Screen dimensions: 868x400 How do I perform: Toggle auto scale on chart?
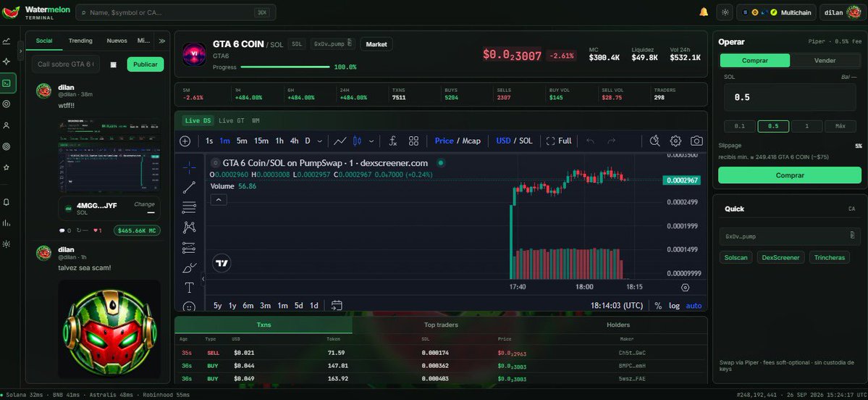pyautogui.click(x=694, y=305)
